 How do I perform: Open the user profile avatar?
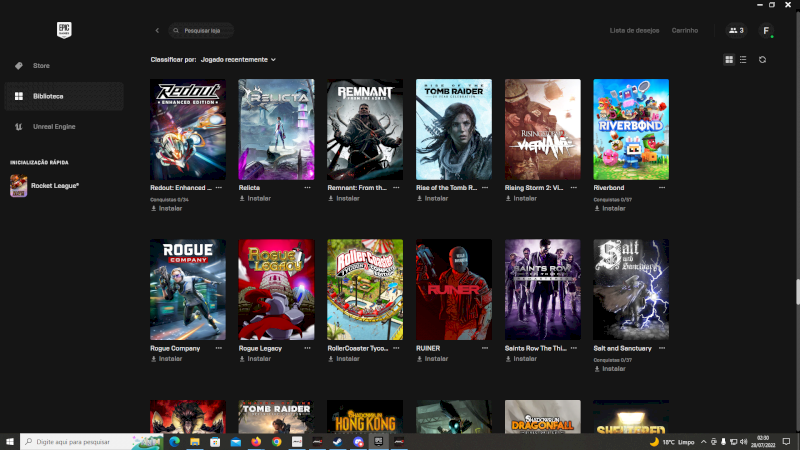(766, 31)
